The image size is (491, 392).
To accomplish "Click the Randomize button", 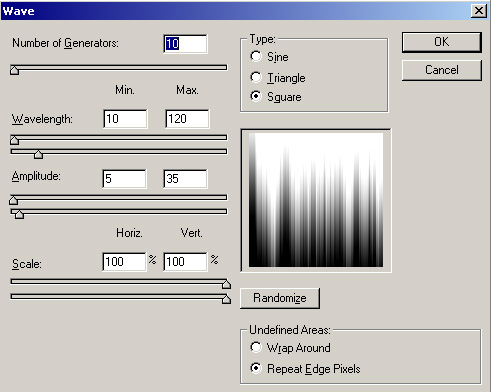I will [280, 298].
